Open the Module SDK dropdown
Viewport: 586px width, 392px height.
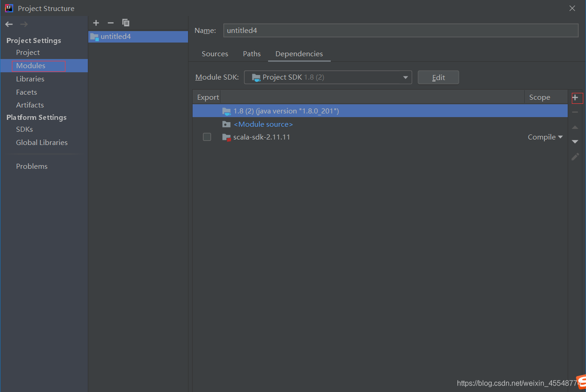click(x=328, y=77)
